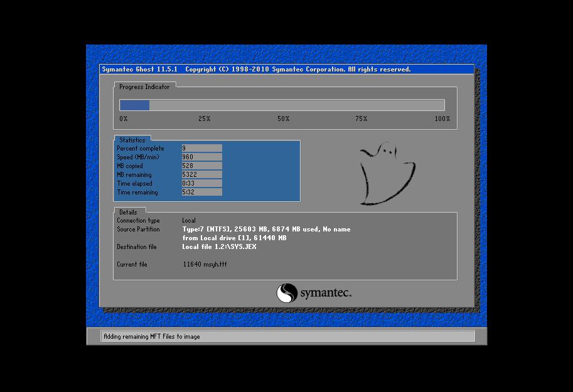Select the time elapsed value 0:33
The height and width of the screenshot is (392, 573).
[201, 183]
